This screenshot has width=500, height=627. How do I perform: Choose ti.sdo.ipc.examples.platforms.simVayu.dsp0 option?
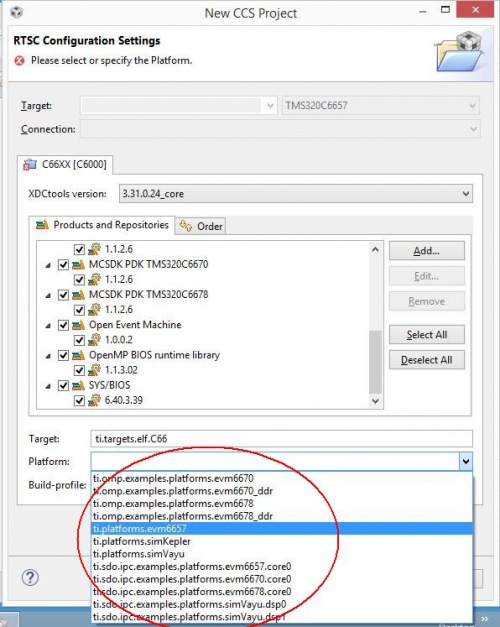coord(282,605)
